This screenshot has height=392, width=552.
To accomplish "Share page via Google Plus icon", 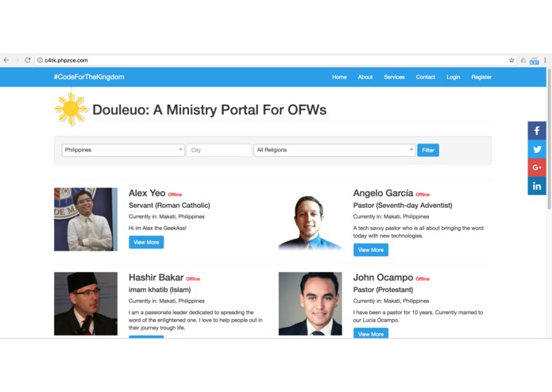I will point(536,167).
